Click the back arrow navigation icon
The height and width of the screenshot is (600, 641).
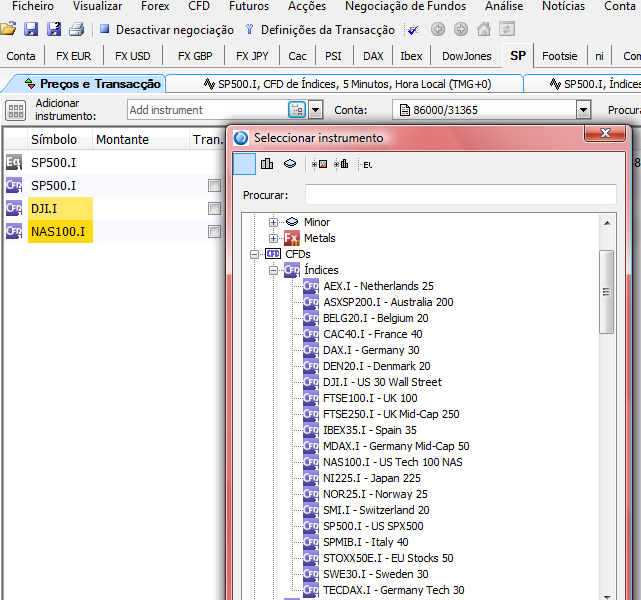coord(438,29)
